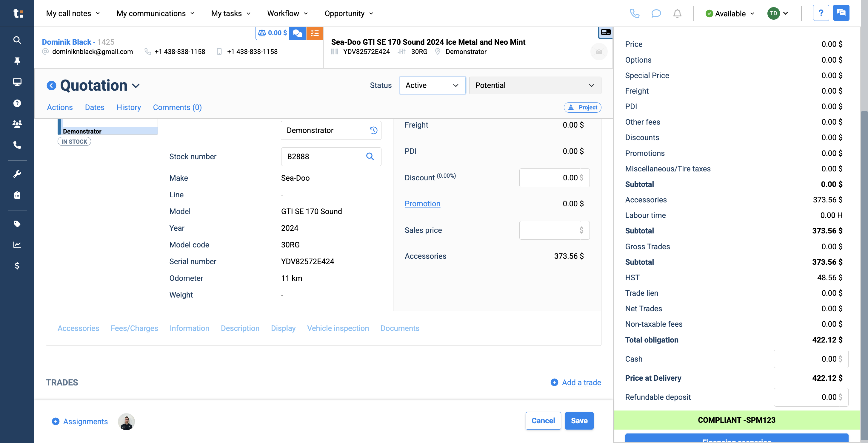Select the pinned items icon in sidebar

[17, 61]
